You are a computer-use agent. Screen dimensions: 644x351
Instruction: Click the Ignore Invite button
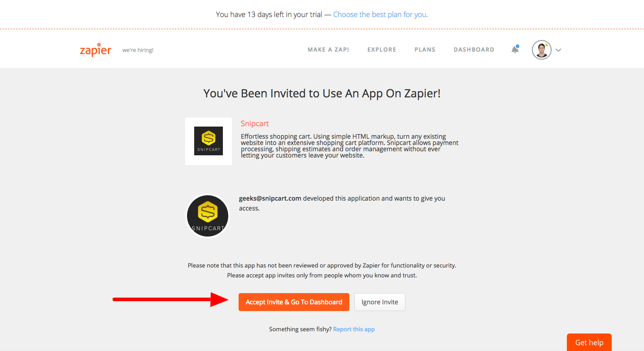click(380, 302)
